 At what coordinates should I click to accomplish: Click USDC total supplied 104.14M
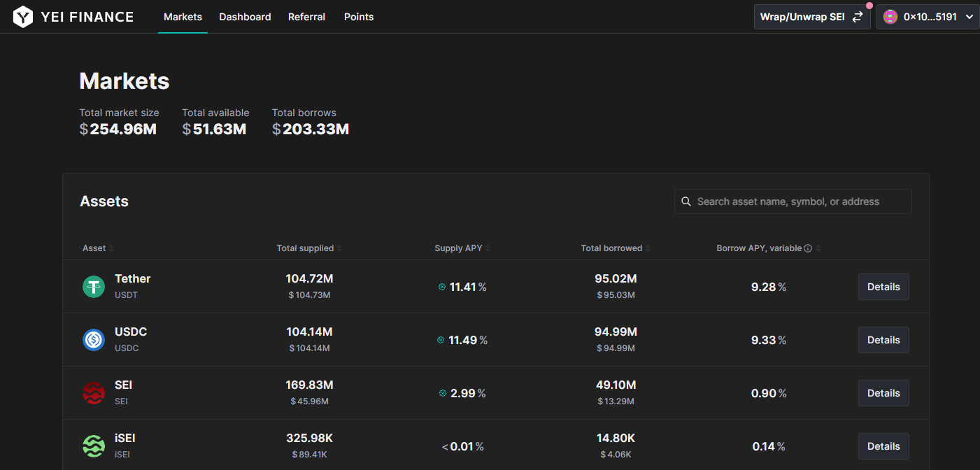[x=309, y=332]
